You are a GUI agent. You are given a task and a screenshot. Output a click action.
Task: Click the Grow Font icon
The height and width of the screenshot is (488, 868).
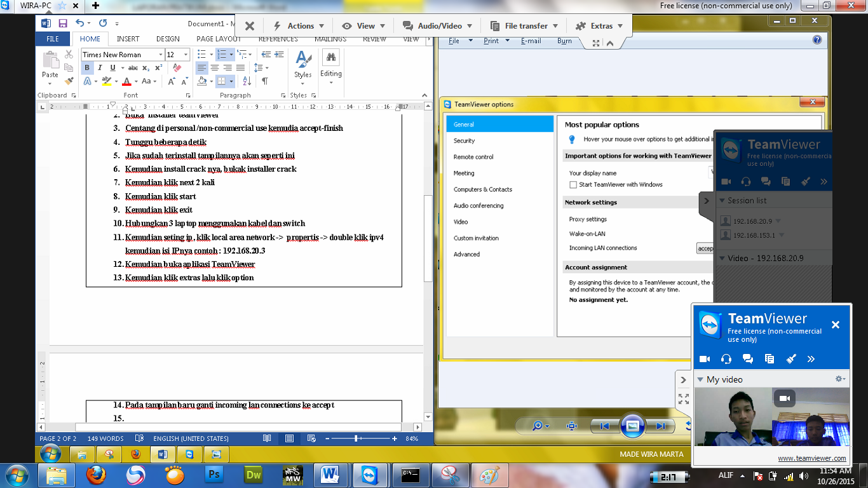(x=172, y=81)
